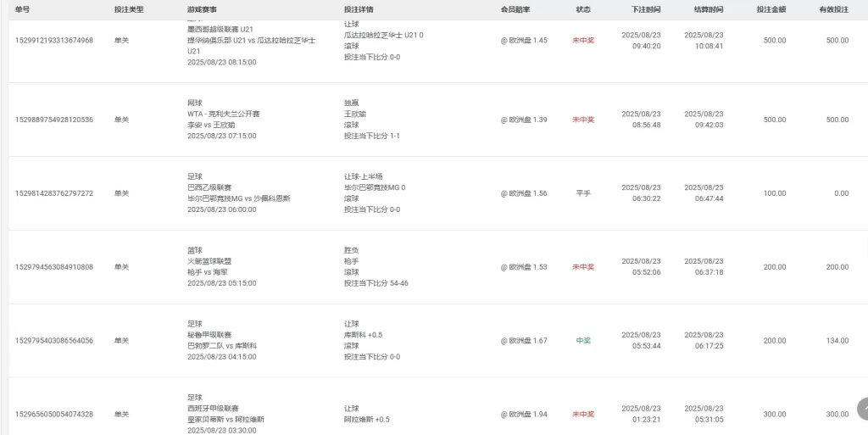The height and width of the screenshot is (435, 868).
Task: Click the 单号 column header
Action: (x=22, y=9)
